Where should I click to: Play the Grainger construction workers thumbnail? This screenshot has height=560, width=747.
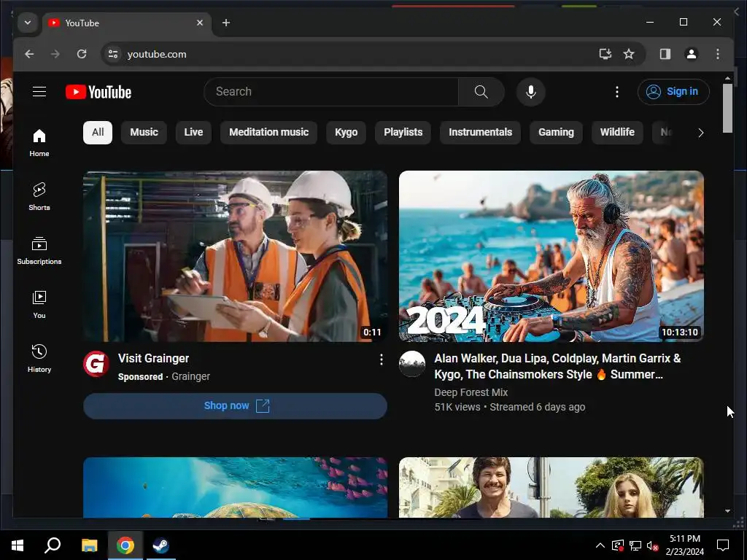235,256
